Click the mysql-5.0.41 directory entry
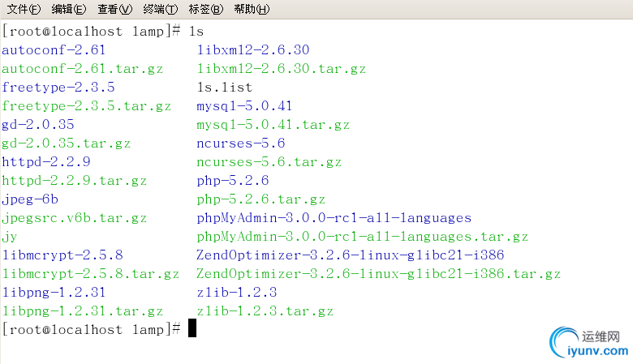Screen dimensions: 633x364 coord(244,106)
